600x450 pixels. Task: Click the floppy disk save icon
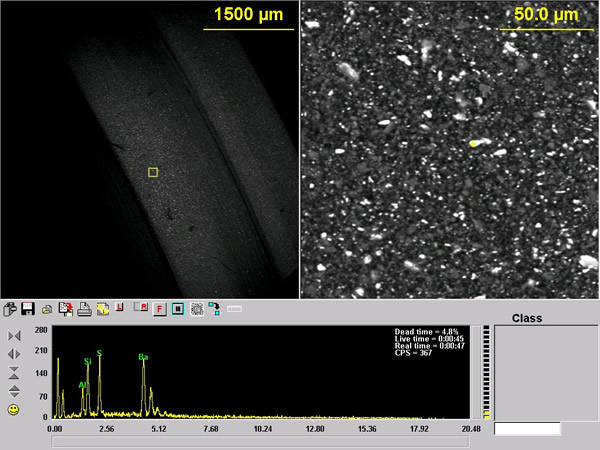[28, 309]
